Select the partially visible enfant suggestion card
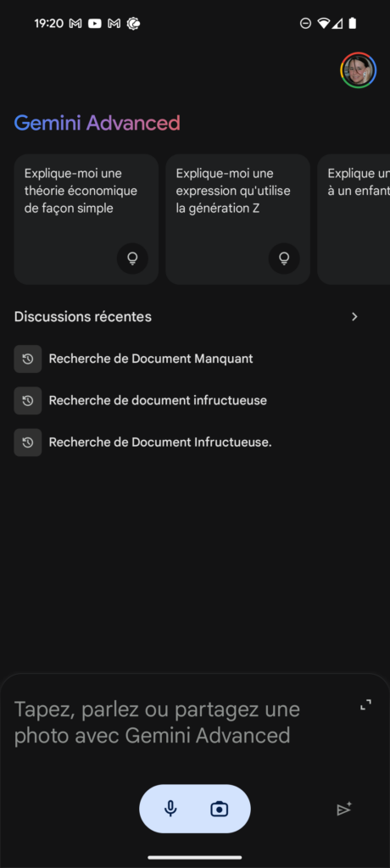This screenshot has width=390, height=868. point(354,220)
